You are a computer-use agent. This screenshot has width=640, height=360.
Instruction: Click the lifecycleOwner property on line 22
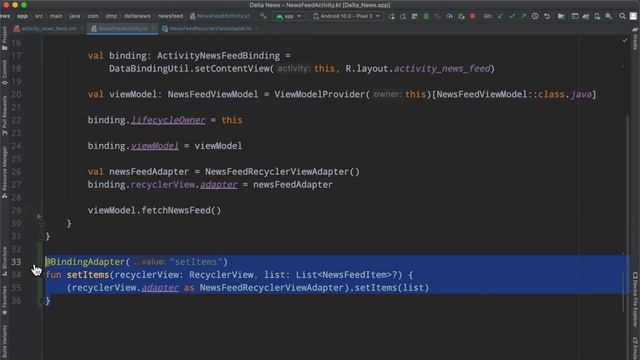pos(168,120)
